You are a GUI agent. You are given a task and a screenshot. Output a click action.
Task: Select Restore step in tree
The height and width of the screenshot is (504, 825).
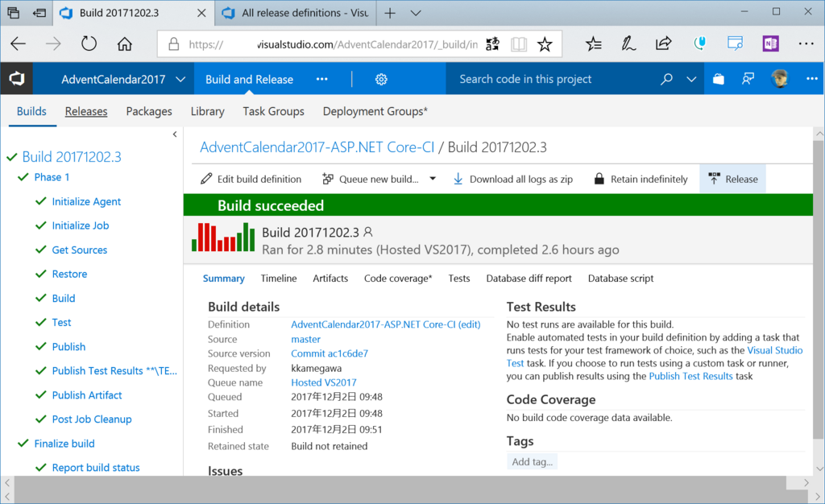pyautogui.click(x=69, y=274)
